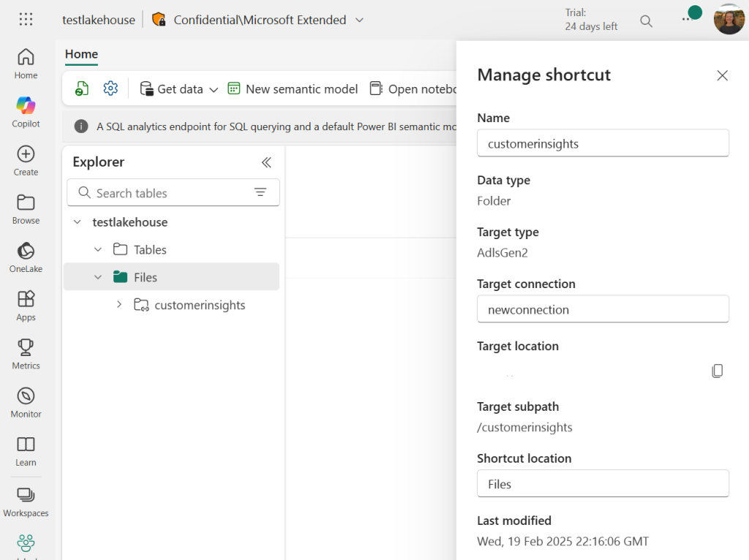Image resolution: width=749 pixels, height=560 pixels.
Task: Collapse the Tables folder chevron
Action: pos(98,250)
